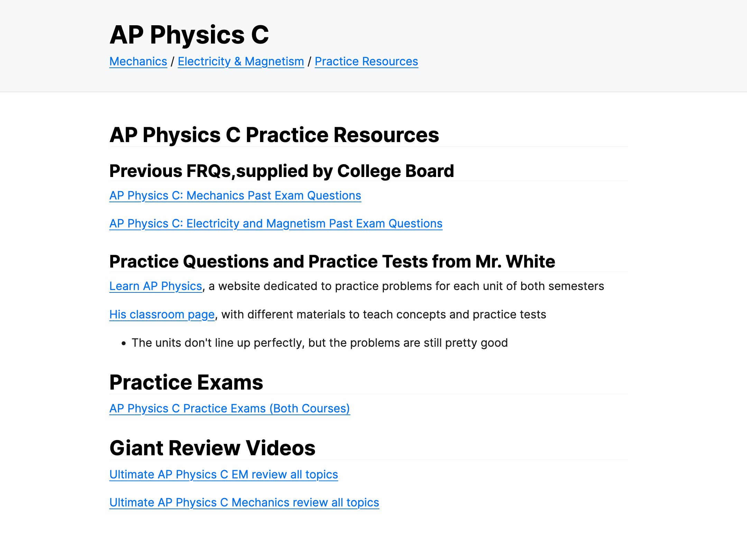Click the Practice Exams heading
Image resolution: width=747 pixels, height=560 pixels.
coord(186,383)
